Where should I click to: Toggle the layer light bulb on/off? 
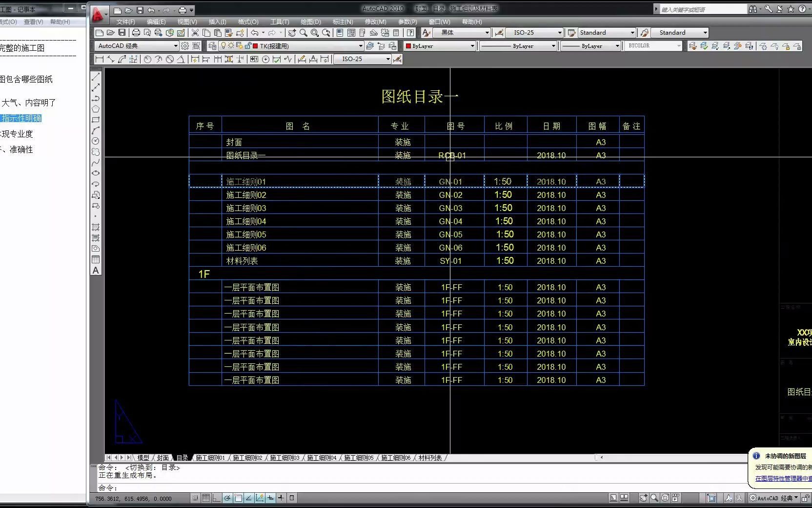pos(223,46)
